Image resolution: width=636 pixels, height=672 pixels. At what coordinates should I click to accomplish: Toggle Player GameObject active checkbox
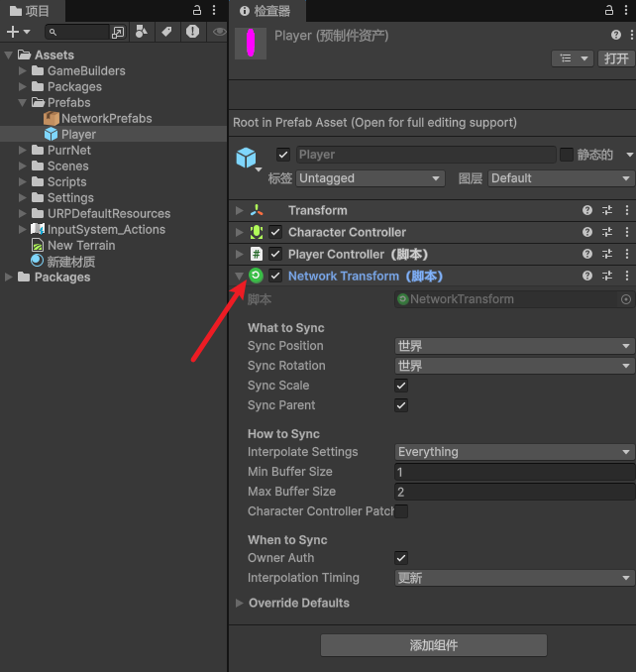click(283, 155)
